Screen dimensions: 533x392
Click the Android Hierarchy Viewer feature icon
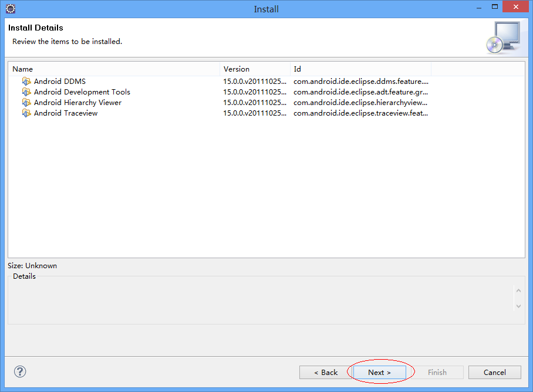26,103
